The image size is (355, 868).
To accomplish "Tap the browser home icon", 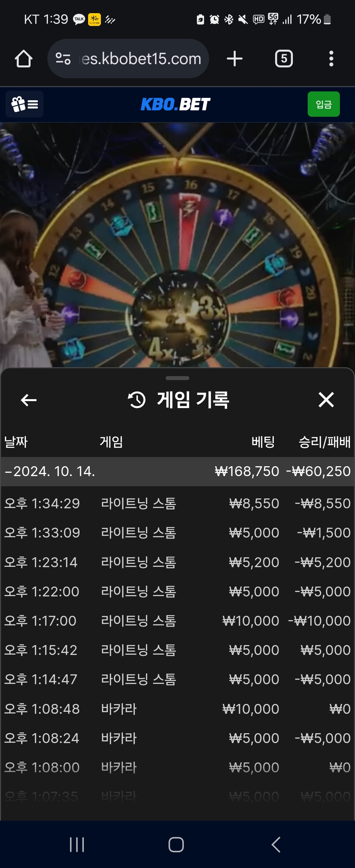I will 24,59.
